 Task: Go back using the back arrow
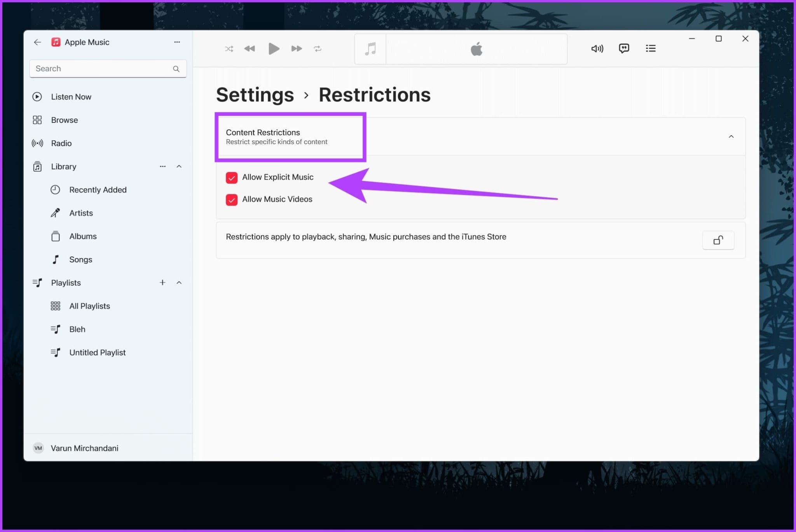[x=37, y=42]
